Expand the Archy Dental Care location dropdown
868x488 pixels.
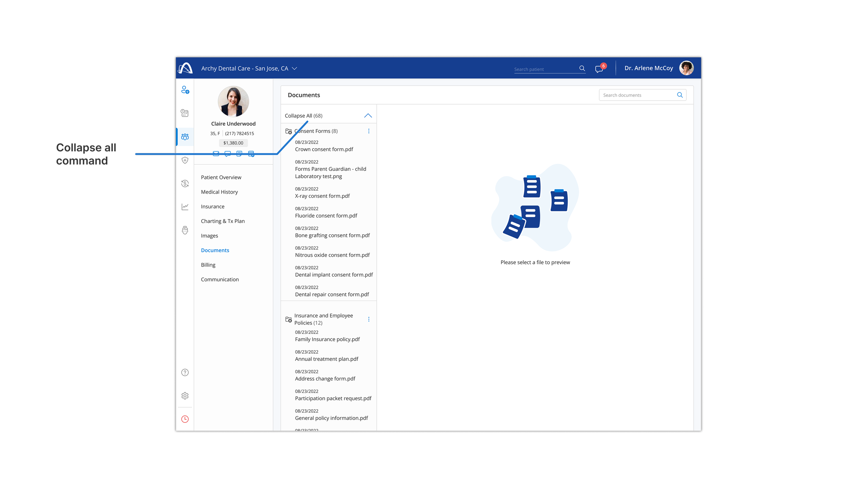click(x=294, y=69)
